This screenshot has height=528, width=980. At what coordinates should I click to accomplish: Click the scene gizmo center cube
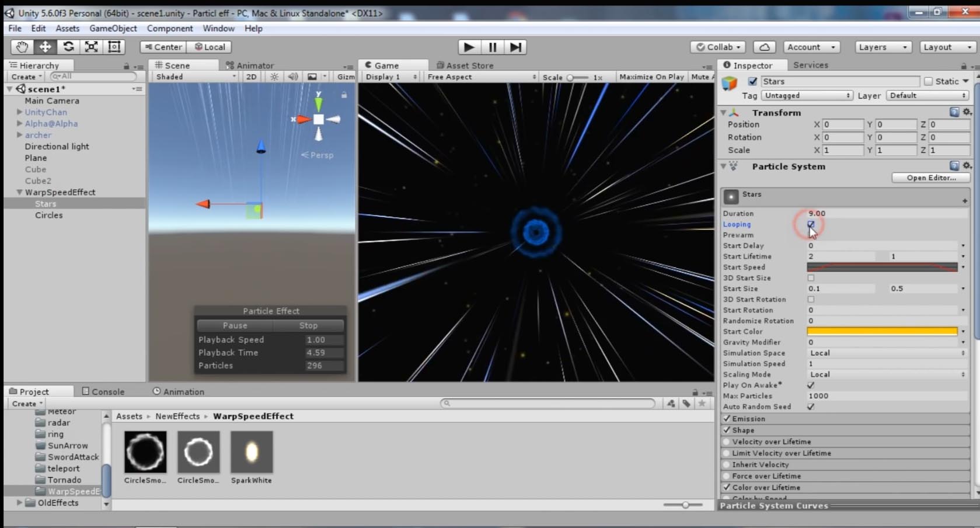pyautogui.click(x=319, y=119)
